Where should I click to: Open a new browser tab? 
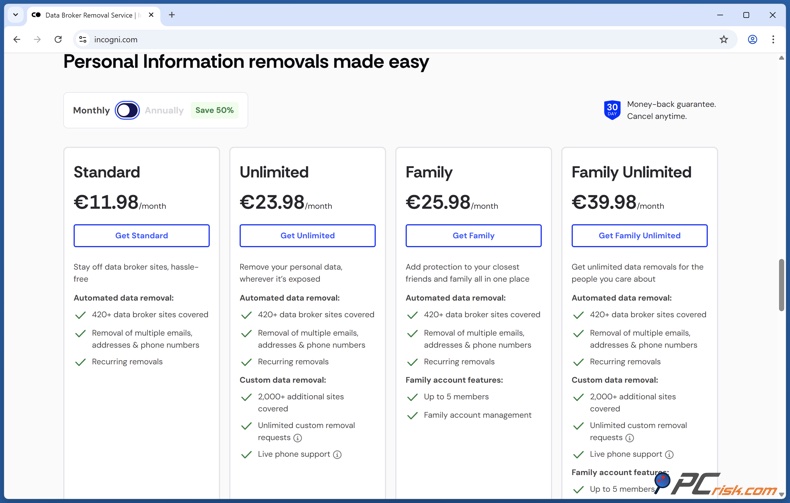(172, 15)
